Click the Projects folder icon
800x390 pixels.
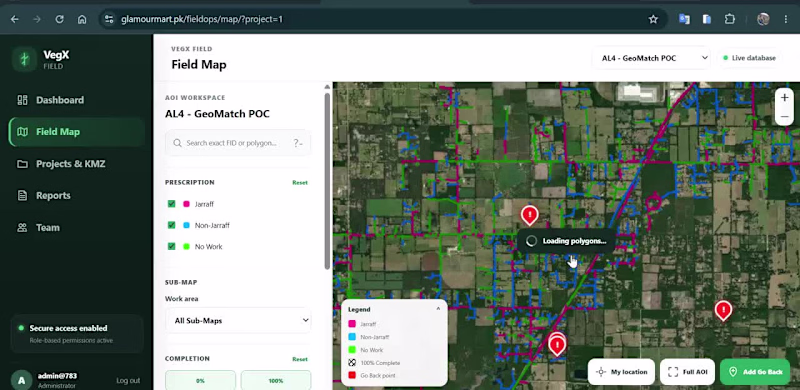click(x=22, y=164)
